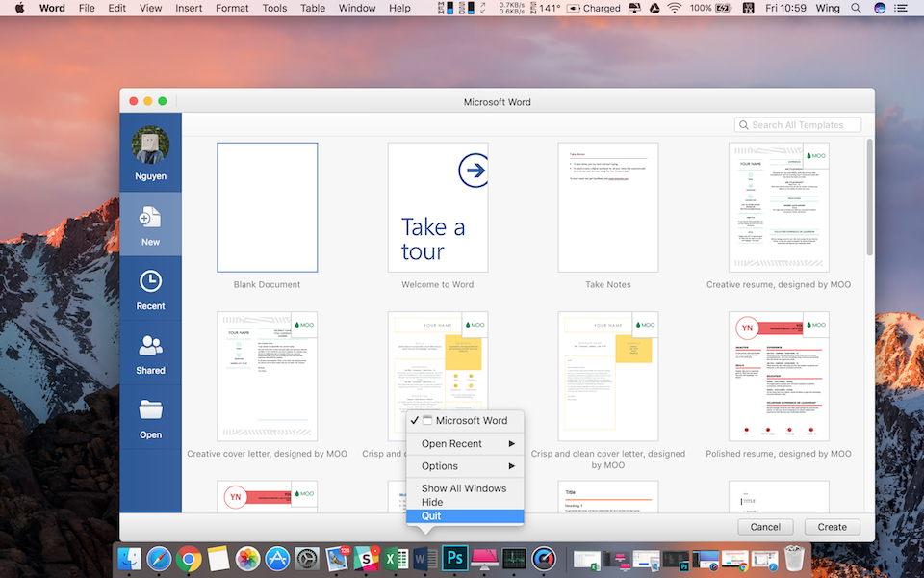Open the Recent documents section
The height and width of the screenshot is (578, 924).
click(150, 290)
